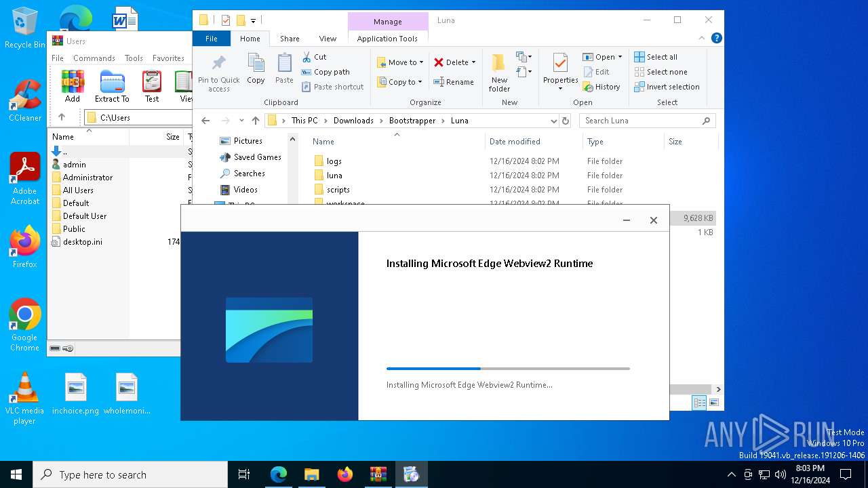Open Tools menu in WinRAR
This screenshot has width=868, height=488.
pos(134,58)
